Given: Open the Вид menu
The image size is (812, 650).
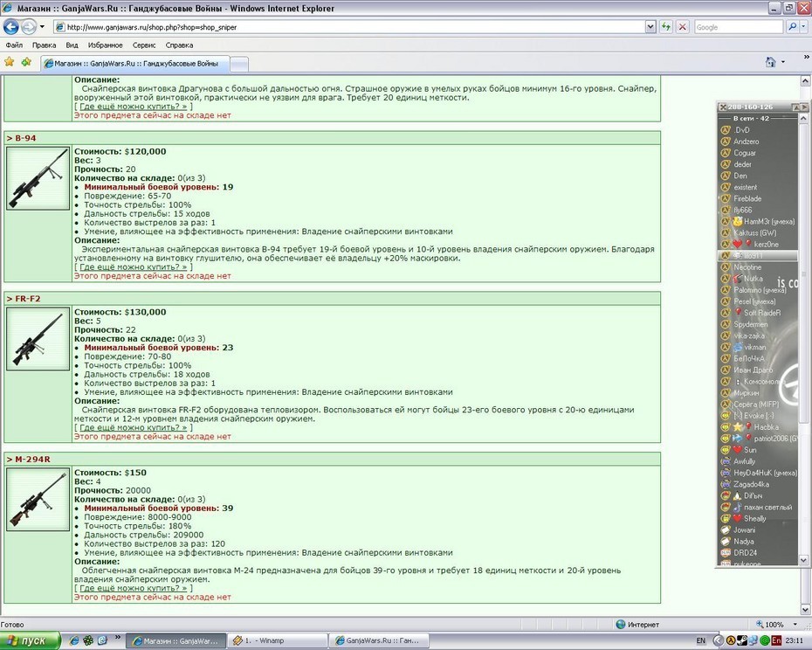Looking at the screenshot, I should (x=72, y=45).
